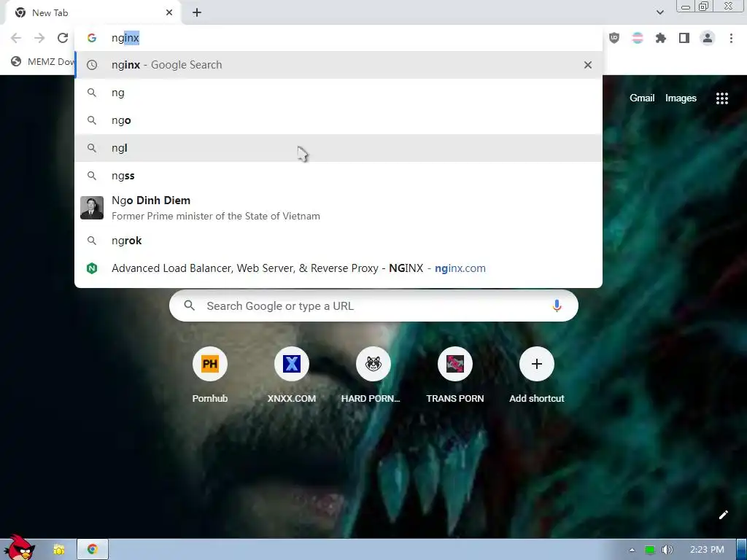Viewport: 747px width, 560px height.
Task: Choose the 'ngo' search suggestion
Action: coord(338,120)
